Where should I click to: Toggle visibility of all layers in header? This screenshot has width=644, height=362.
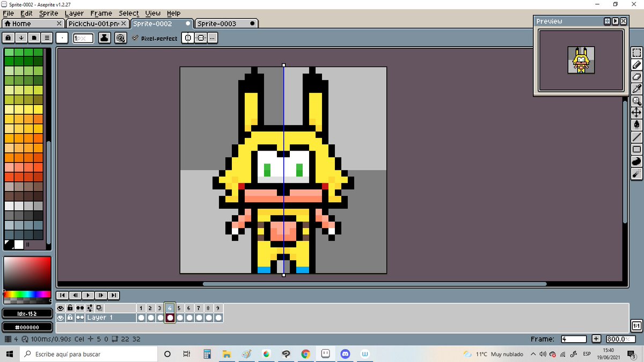pyautogui.click(x=61, y=308)
